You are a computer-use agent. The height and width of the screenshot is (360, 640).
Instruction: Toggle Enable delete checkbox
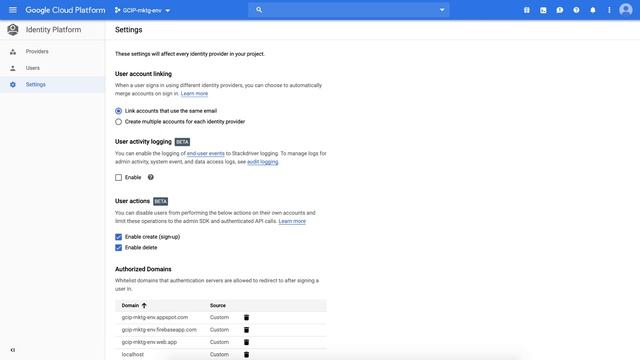click(118, 248)
